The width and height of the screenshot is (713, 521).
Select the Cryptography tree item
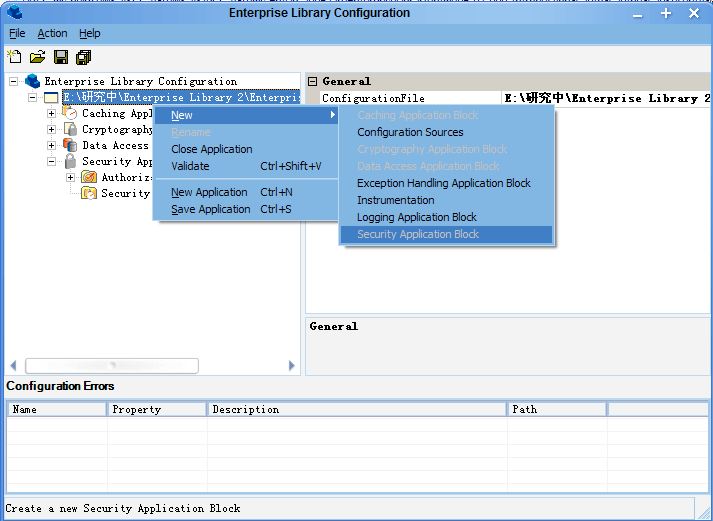117,130
